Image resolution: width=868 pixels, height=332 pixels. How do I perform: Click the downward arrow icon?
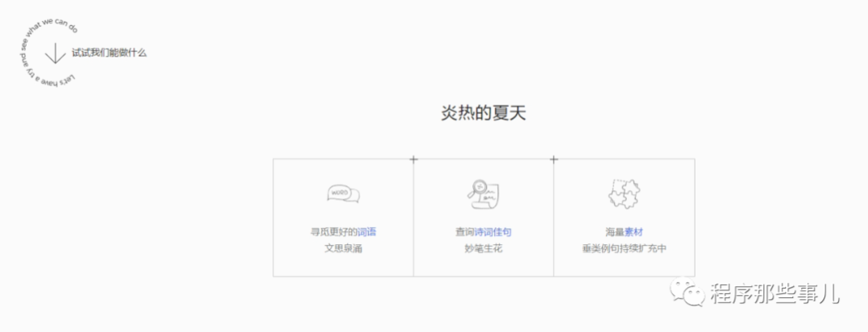56,54
